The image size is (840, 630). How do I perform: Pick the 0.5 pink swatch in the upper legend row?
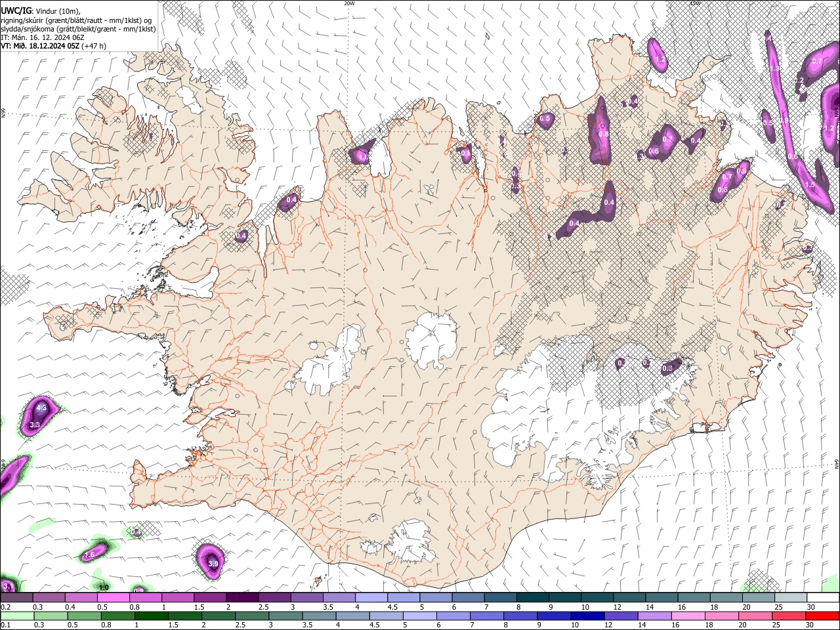pyautogui.click(x=113, y=597)
